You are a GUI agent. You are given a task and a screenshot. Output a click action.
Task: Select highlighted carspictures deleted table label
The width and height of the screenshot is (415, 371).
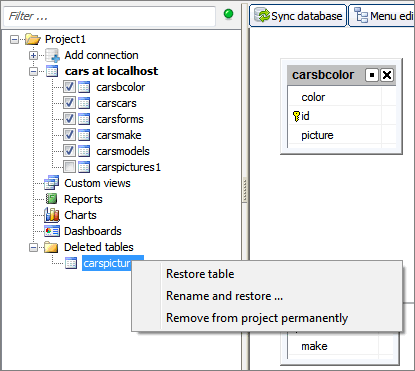click(x=107, y=263)
